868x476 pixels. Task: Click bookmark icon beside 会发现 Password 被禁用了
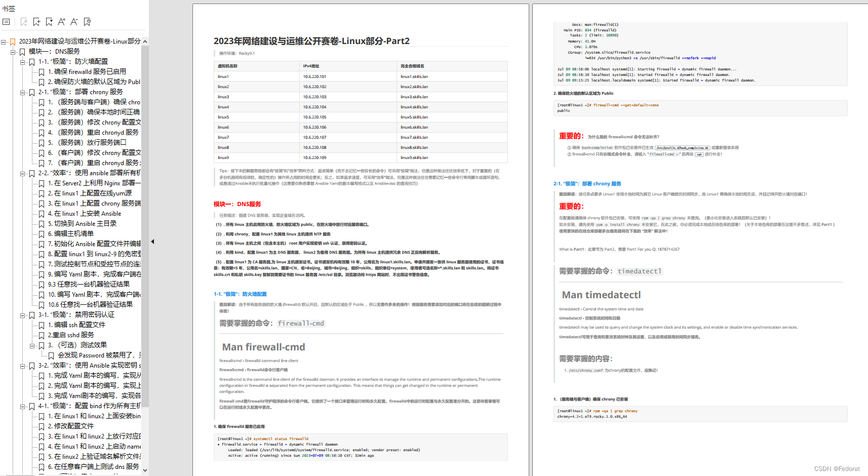click(51, 355)
